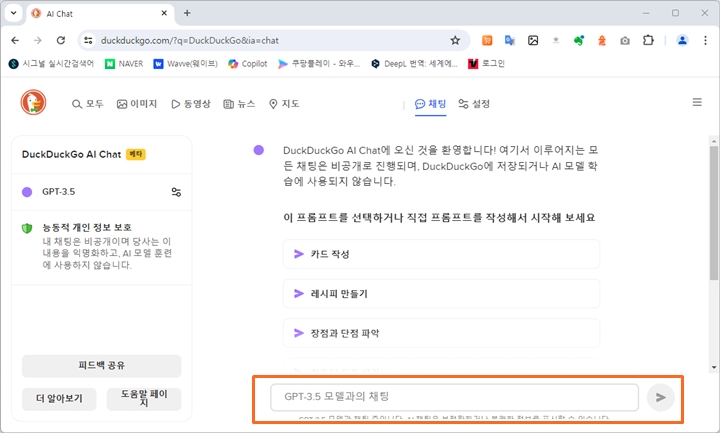
Task: Open the 동영상 search tab
Action: pyautogui.click(x=191, y=104)
